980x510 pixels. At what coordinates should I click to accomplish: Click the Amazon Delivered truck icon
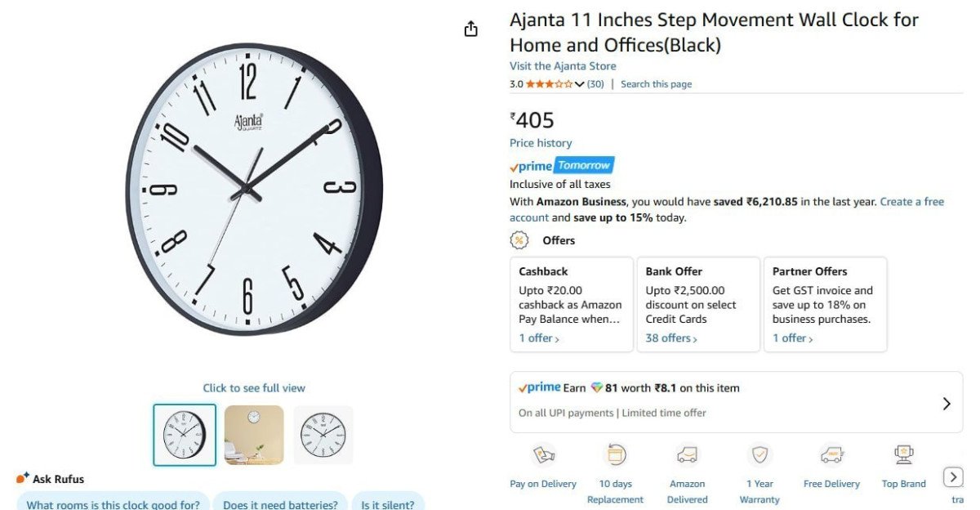point(687,455)
